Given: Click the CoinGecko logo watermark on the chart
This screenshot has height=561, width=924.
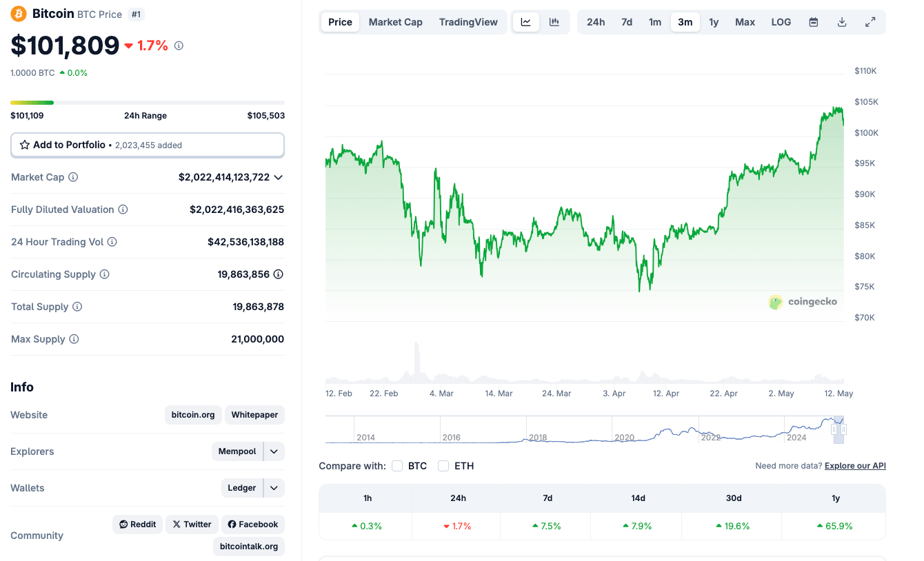Looking at the screenshot, I should coord(803,301).
